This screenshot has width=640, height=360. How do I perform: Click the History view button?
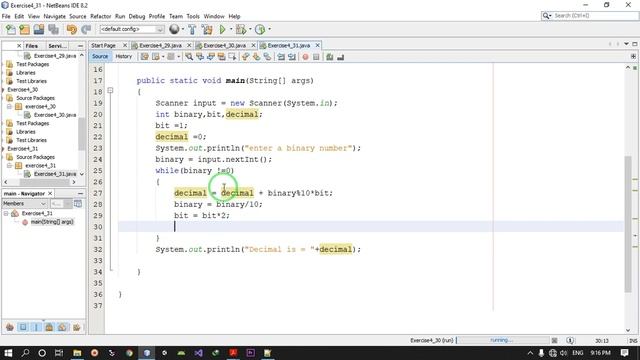(124, 56)
